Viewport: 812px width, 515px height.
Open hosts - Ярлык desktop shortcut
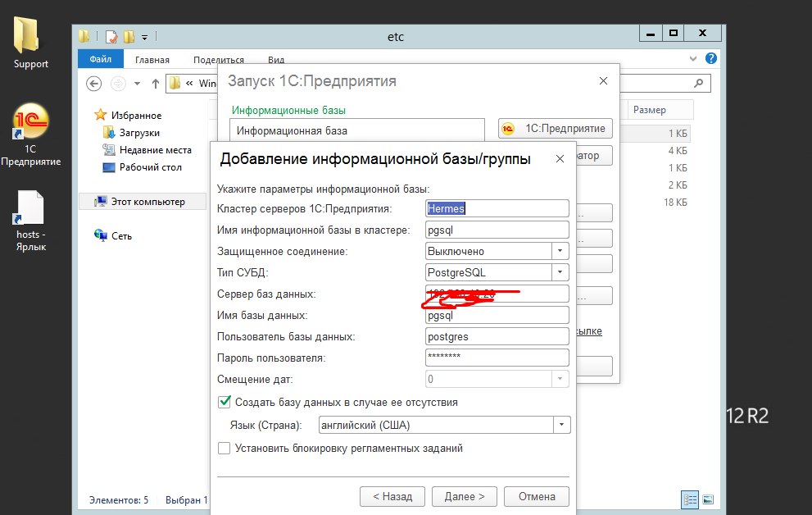(30, 221)
